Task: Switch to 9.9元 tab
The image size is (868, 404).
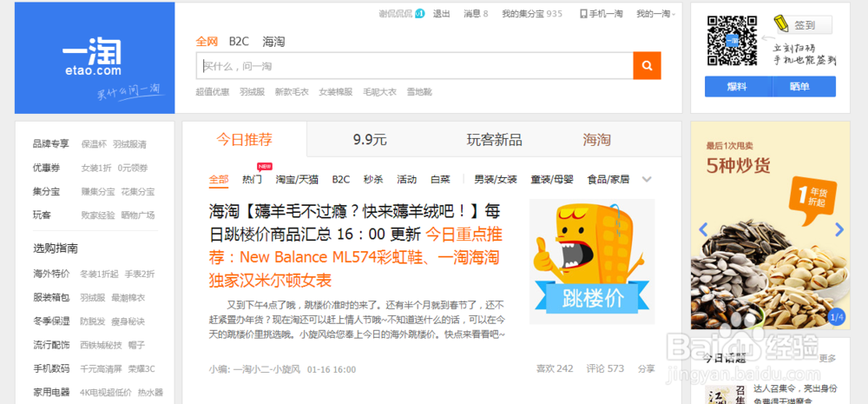Action: pos(370,140)
